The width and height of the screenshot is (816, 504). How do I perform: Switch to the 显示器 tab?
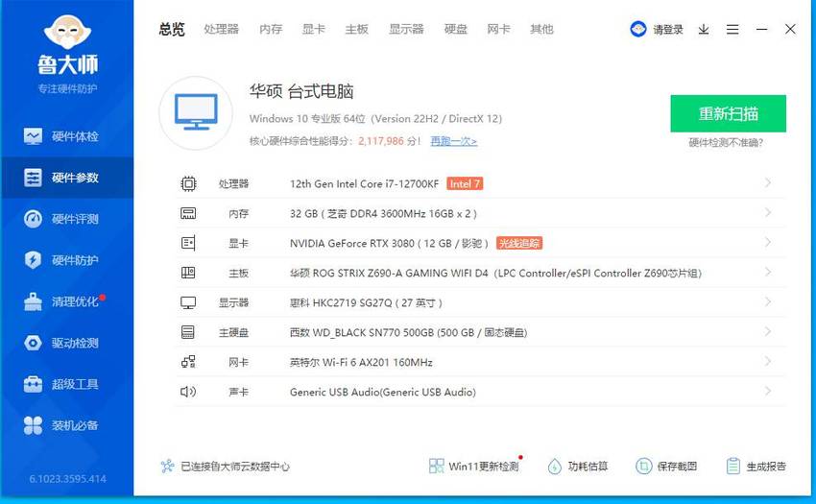tap(406, 29)
